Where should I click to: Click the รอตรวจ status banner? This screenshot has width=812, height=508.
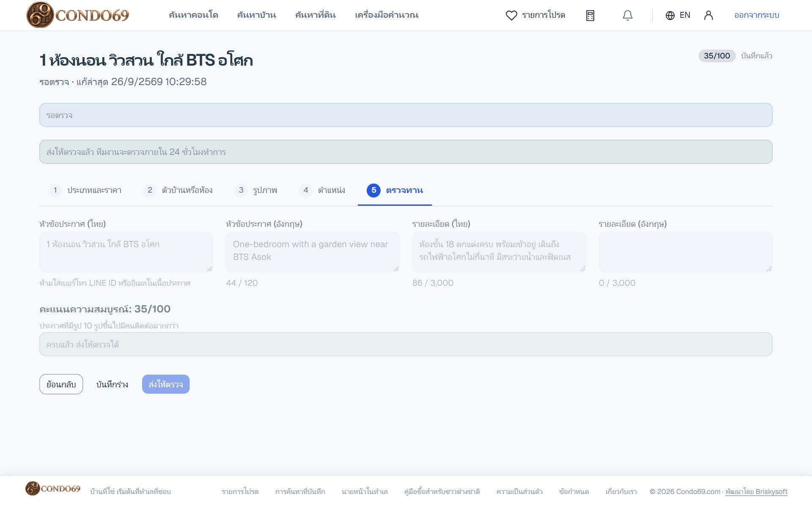406,115
